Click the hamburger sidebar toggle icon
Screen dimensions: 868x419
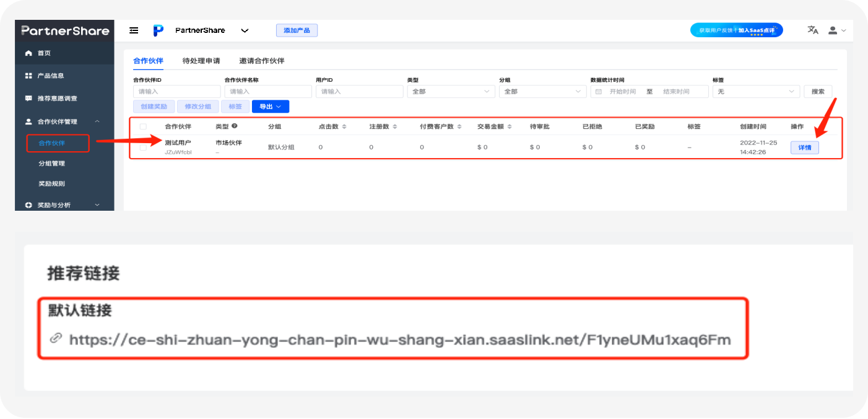pyautogui.click(x=133, y=30)
